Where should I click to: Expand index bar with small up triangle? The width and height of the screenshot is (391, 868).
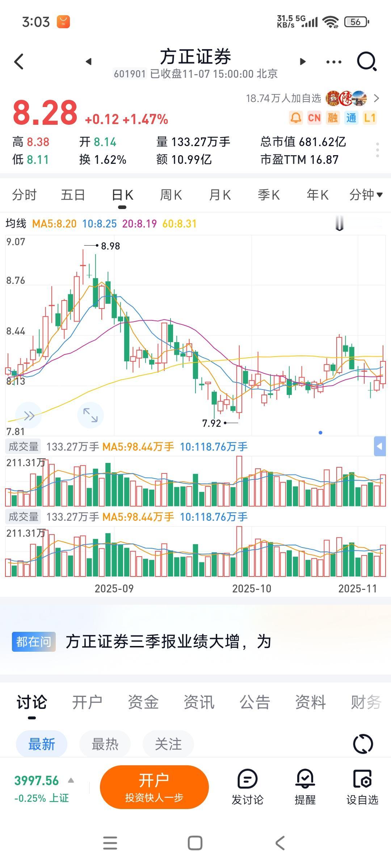pos(71,780)
